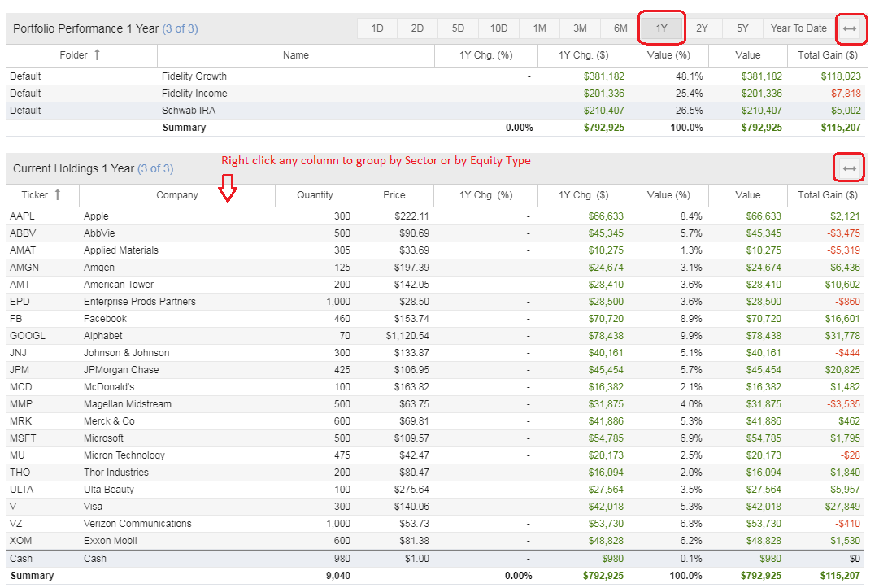Sort portfolios by Name column header
Screen dimensions: 879x588
pyautogui.click(x=295, y=55)
